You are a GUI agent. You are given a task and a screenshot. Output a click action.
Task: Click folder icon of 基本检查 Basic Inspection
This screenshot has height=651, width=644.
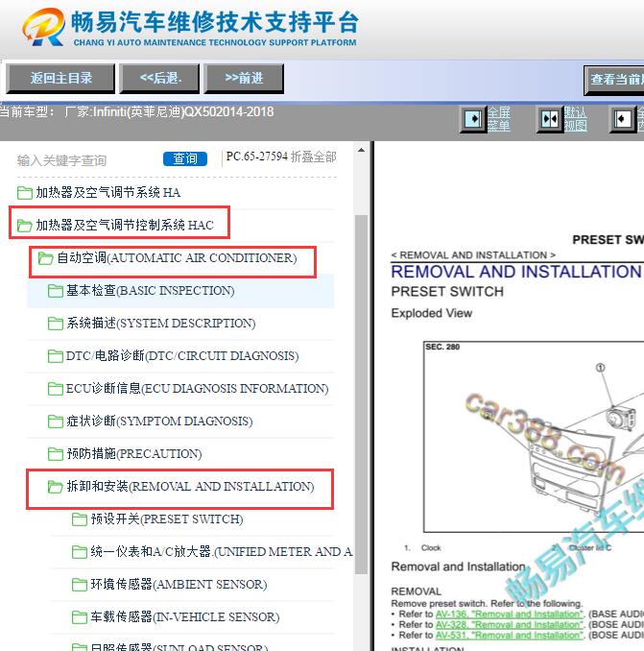(x=56, y=291)
